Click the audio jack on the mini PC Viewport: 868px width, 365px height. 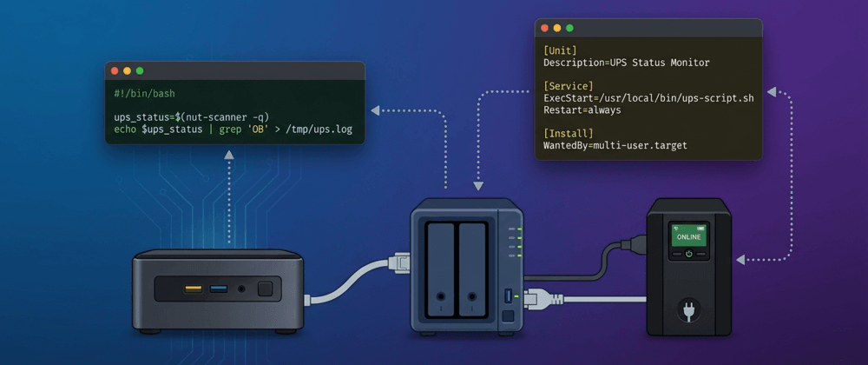point(242,289)
